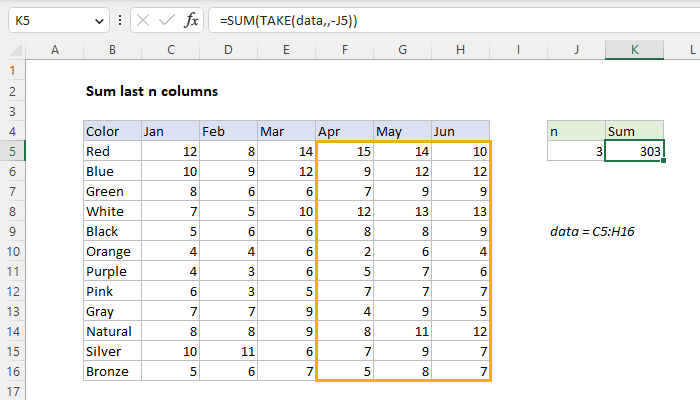
Task: Select column C header
Action: (x=171, y=50)
